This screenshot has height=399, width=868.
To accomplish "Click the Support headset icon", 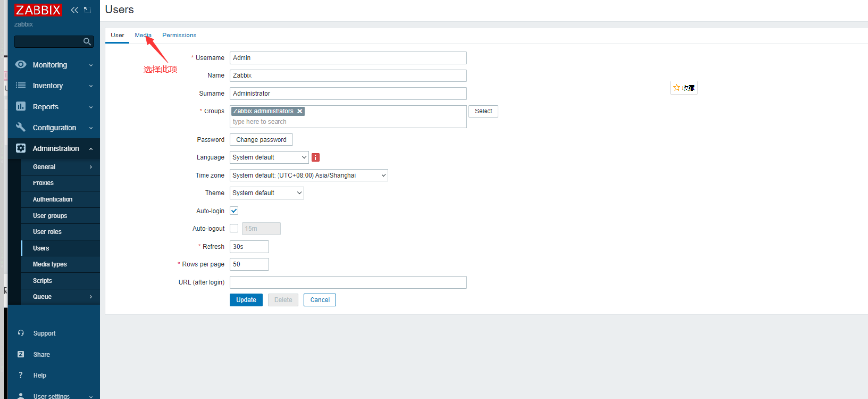I will tap(21, 333).
